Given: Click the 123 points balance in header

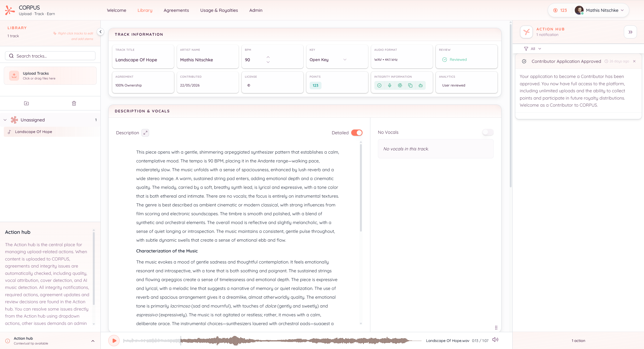Looking at the screenshot, I should [x=563, y=10].
